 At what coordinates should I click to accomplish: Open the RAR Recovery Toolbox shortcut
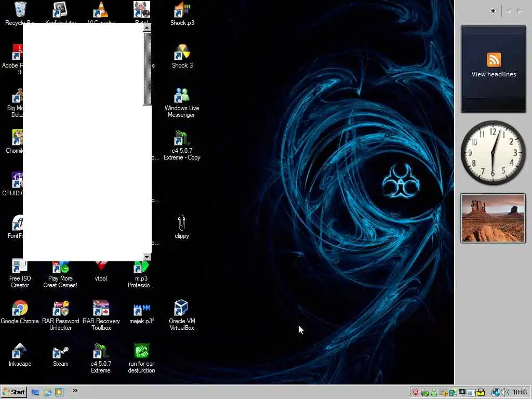point(101,315)
